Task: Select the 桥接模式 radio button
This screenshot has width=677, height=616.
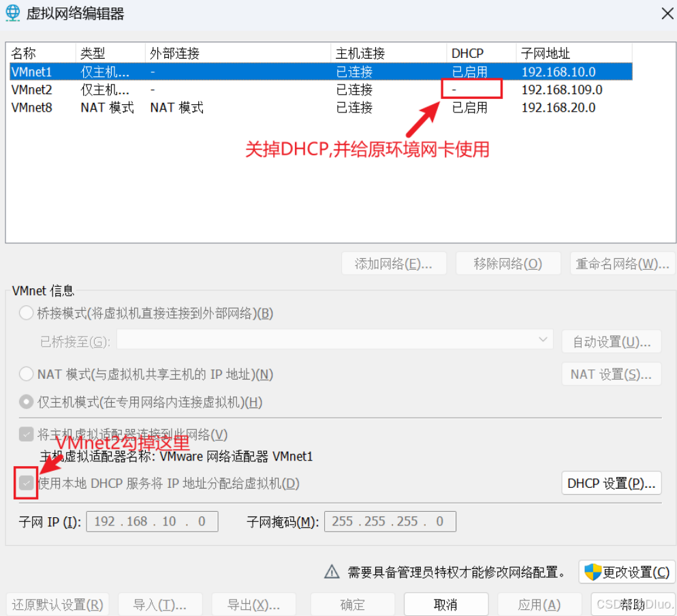Action: coord(27,313)
